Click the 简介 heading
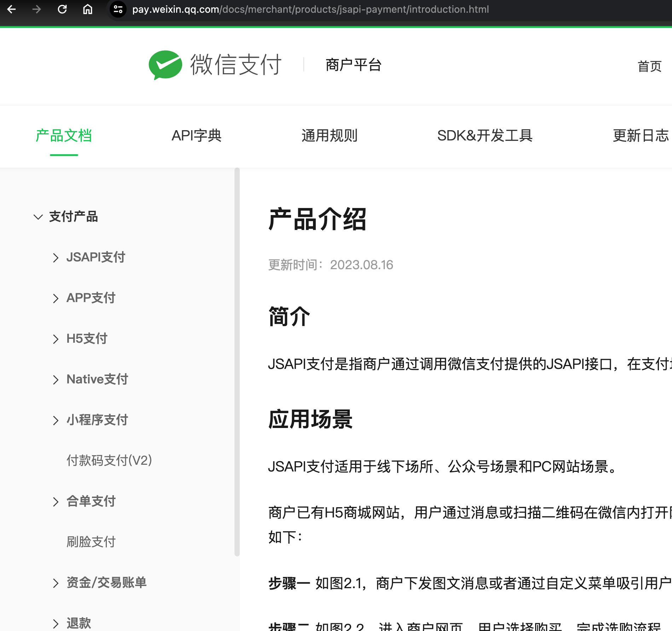Image resolution: width=672 pixels, height=631 pixels. (289, 317)
